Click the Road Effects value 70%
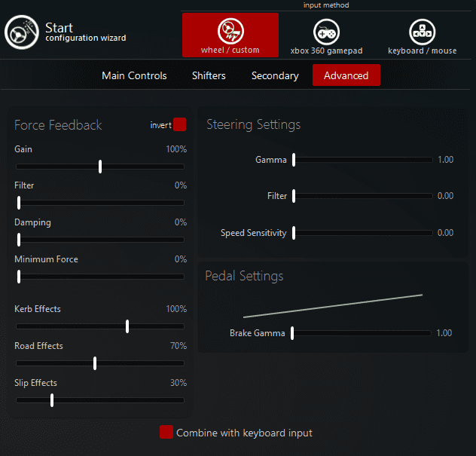The height and width of the screenshot is (456, 476). 178,346
